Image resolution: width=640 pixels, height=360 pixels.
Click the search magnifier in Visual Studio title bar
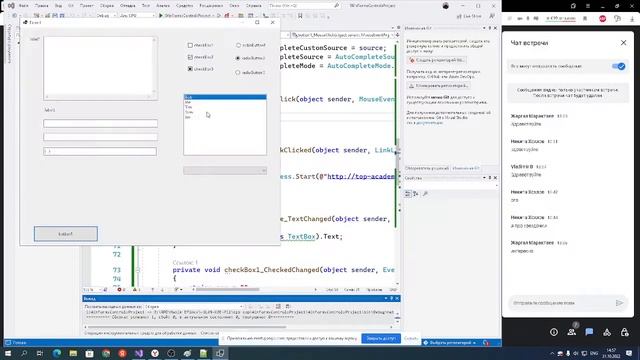tap(336, 6)
